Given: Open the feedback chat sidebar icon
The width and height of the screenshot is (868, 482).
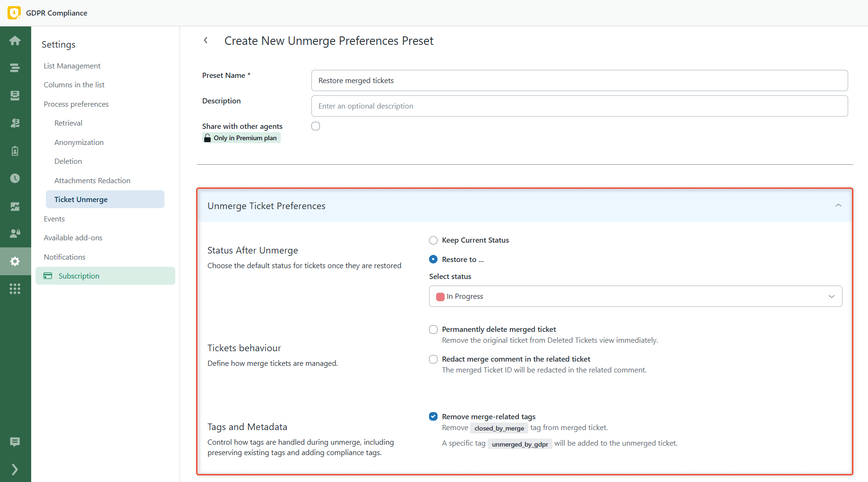Looking at the screenshot, I should [x=15, y=442].
